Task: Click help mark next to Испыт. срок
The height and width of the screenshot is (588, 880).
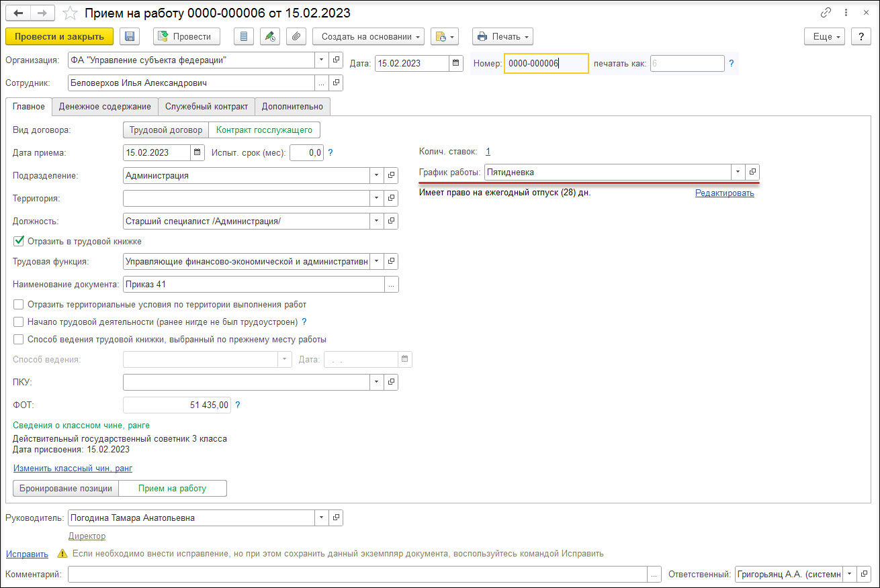Action: [331, 152]
